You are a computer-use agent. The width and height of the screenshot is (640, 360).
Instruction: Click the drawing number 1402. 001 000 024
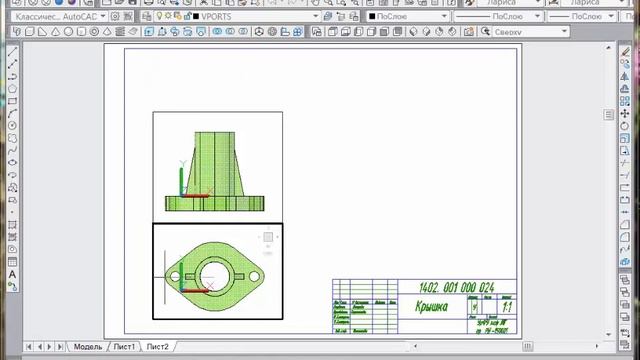pos(456,287)
